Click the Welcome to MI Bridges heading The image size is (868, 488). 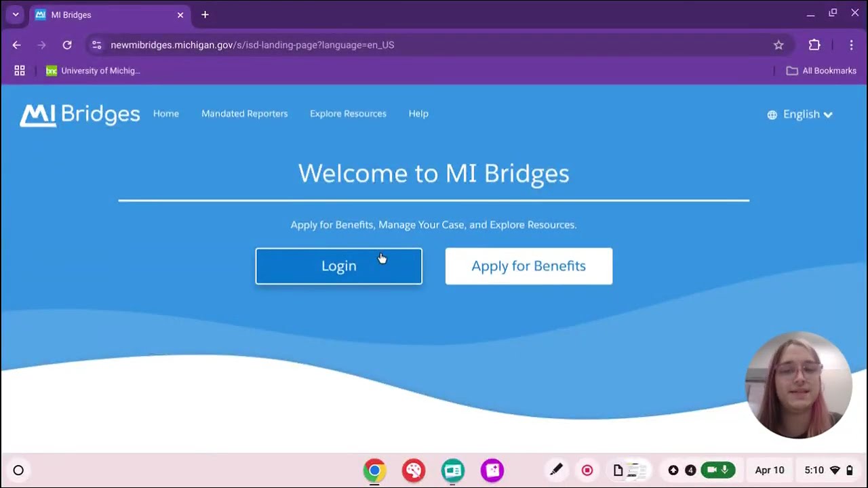(434, 174)
